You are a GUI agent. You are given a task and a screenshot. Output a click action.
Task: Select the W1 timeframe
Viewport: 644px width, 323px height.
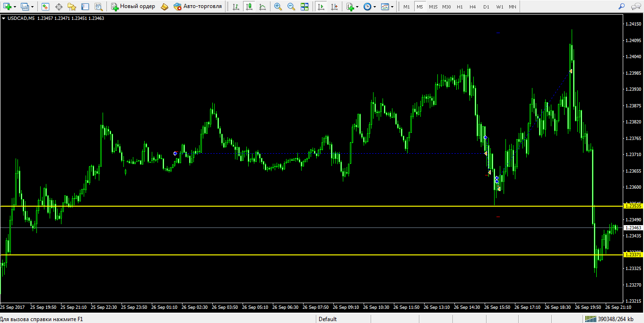tap(500, 7)
